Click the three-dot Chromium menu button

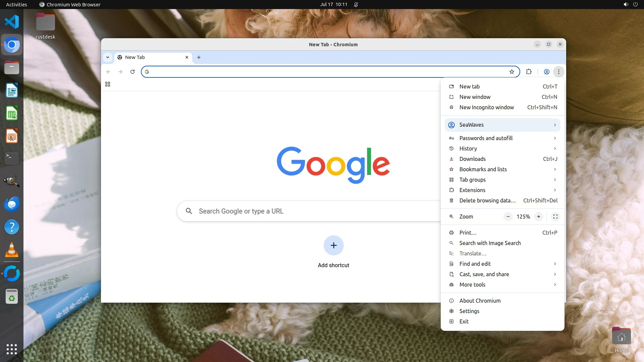(558, 72)
